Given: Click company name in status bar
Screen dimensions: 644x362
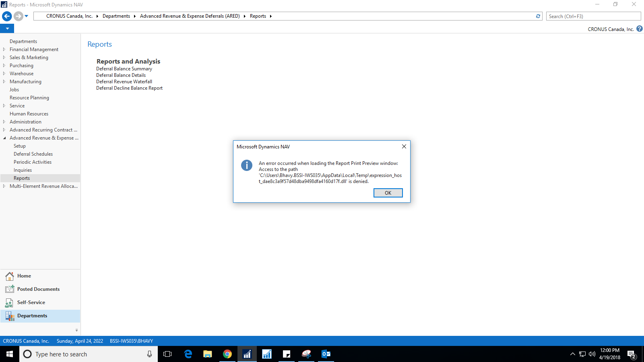Looking at the screenshot, I should click(x=26, y=341).
